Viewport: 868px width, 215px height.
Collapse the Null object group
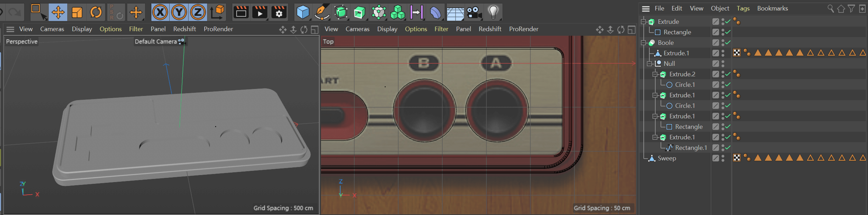[649, 64]
